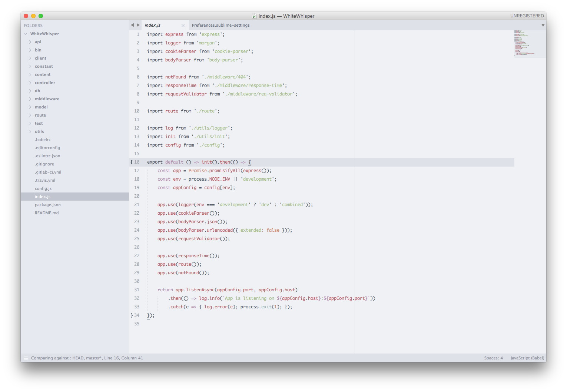This screenshot has height=392, width=567.
Task: Select the index.js tab
Action: pos(153,25)
